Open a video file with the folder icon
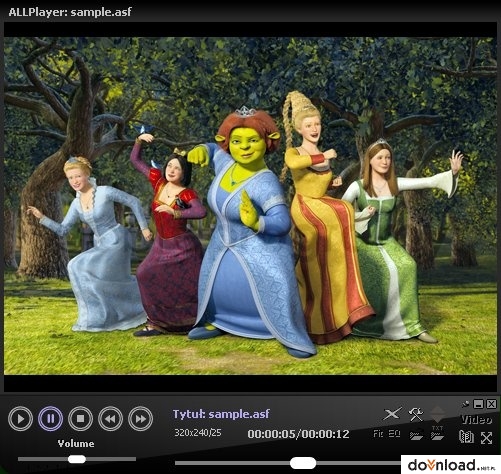501x474 pixels. click(416, 434)
